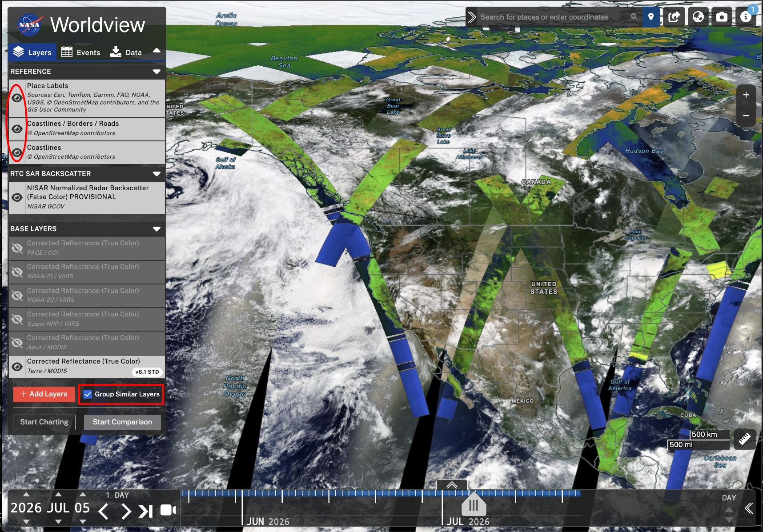Increment the year with the up arrow

[26, 495]
